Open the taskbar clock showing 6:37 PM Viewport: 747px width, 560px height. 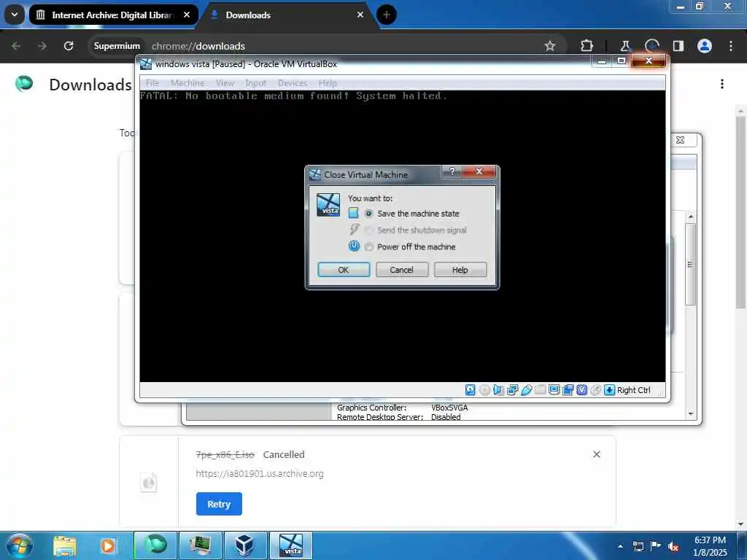point(710,546)
